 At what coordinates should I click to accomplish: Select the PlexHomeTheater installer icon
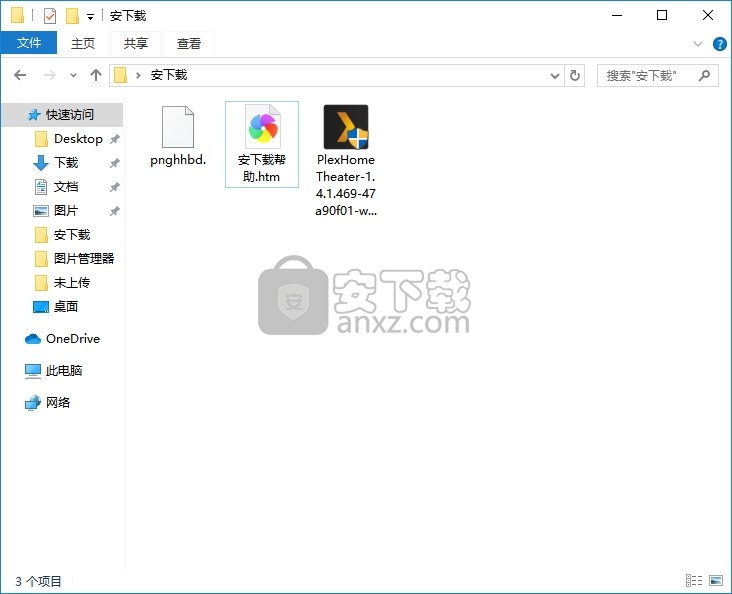coord(346,127)
